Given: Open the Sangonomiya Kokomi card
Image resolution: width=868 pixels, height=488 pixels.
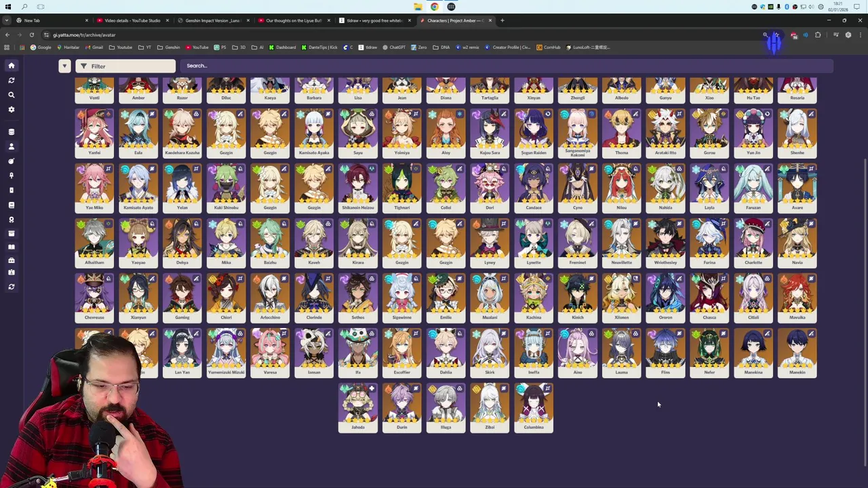Looking at the screenshot, I should coord(578,133).
